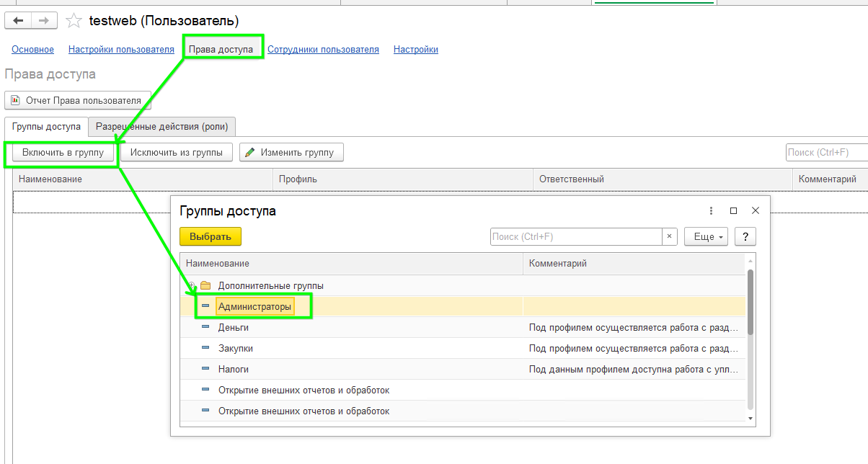Open the Еще dropdown menu
Image resolution: width=868 pixels, height=464 pixels.
707,236
